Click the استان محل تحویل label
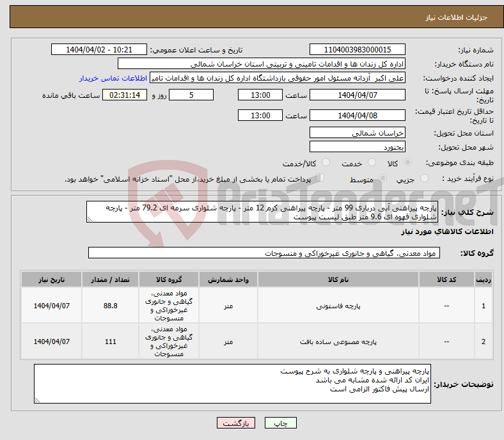Screen dimensions: 504x440 tap(464, 133)
